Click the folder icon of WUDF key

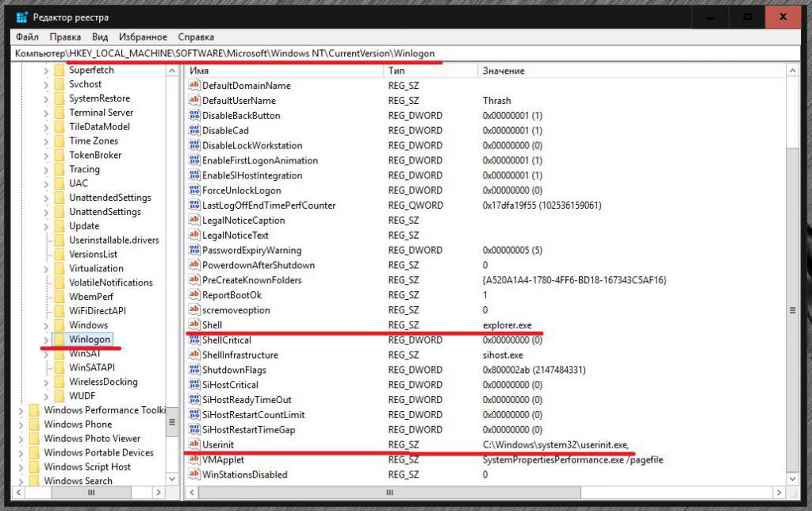[x=59, y=396]
